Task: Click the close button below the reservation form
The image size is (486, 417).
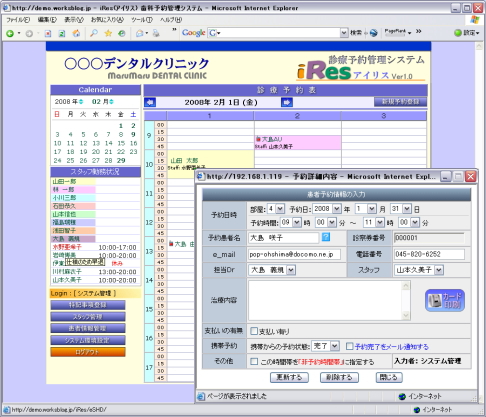Action: point(389,377)
